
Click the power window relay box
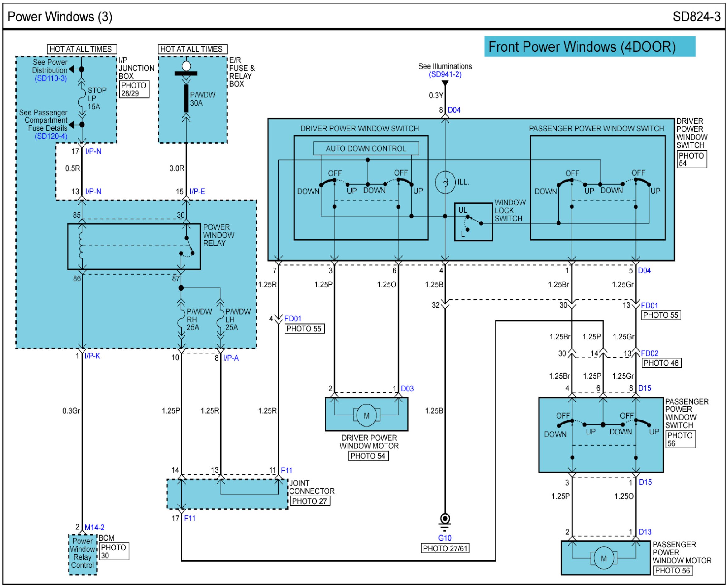(x=134, y=246)
